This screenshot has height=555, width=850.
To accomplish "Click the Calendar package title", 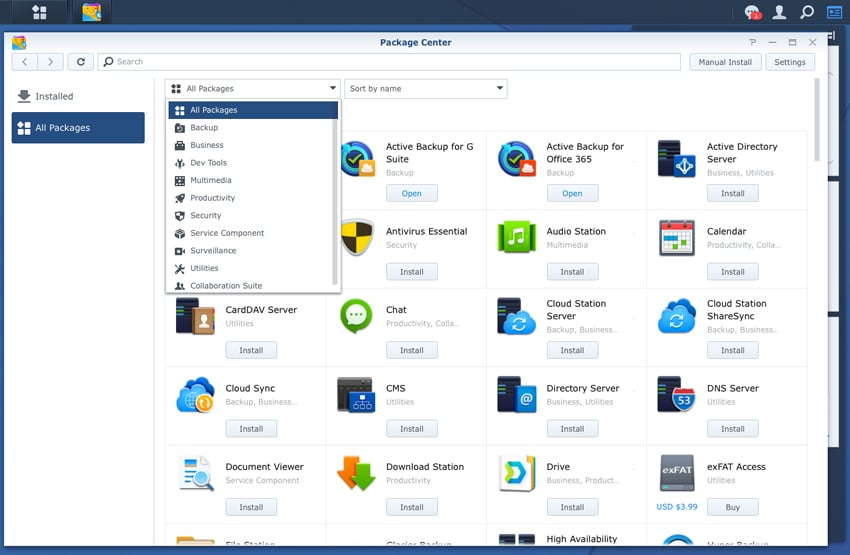I will point(726,231).
